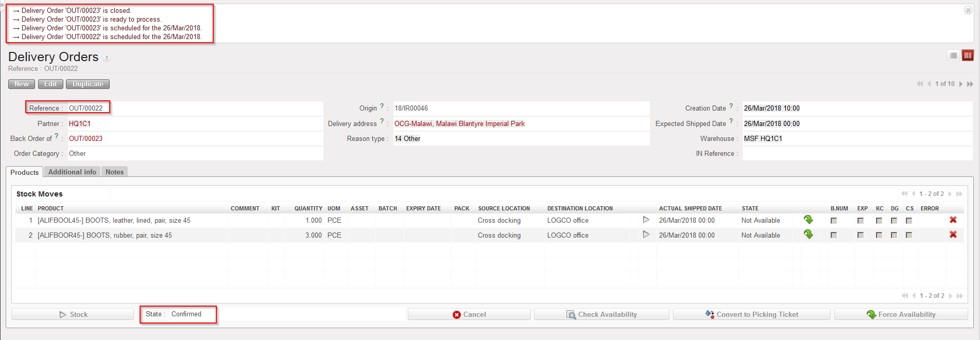Viewport: 980px width, 340px height.
Task: Switch to list view icon
Action: point(953,56)
